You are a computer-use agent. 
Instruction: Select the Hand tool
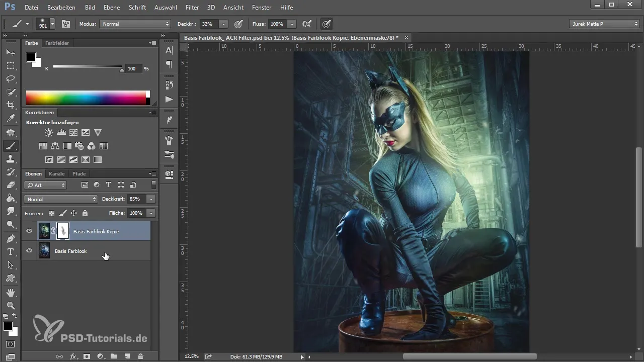coord(11,292)
